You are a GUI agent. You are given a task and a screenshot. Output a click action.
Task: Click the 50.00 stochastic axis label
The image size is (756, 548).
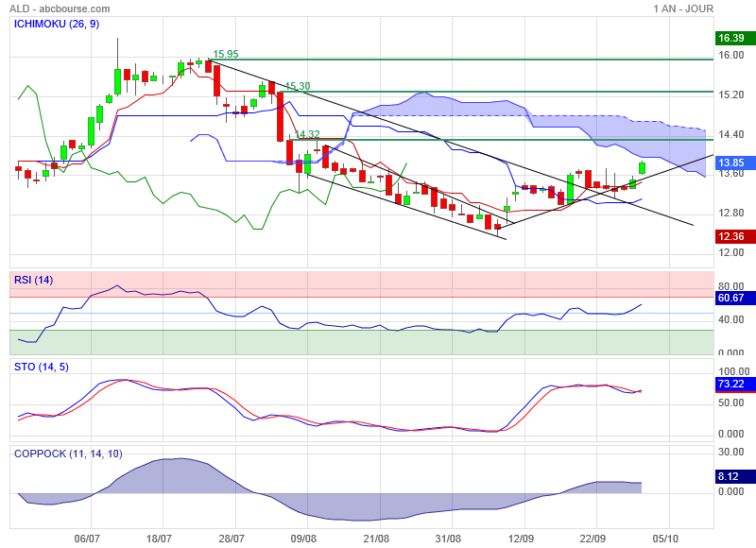point(730,402)
